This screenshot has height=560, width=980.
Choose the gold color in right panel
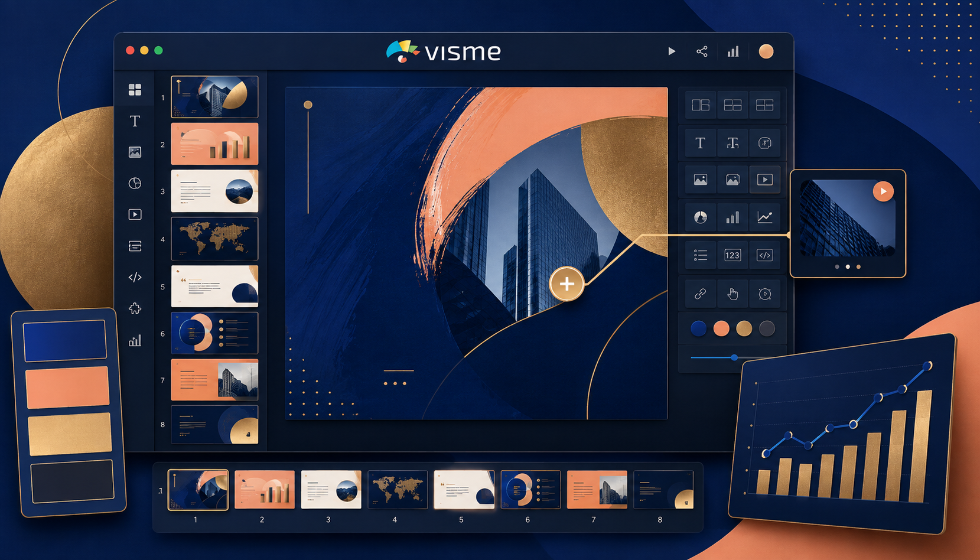coord(744,328)
